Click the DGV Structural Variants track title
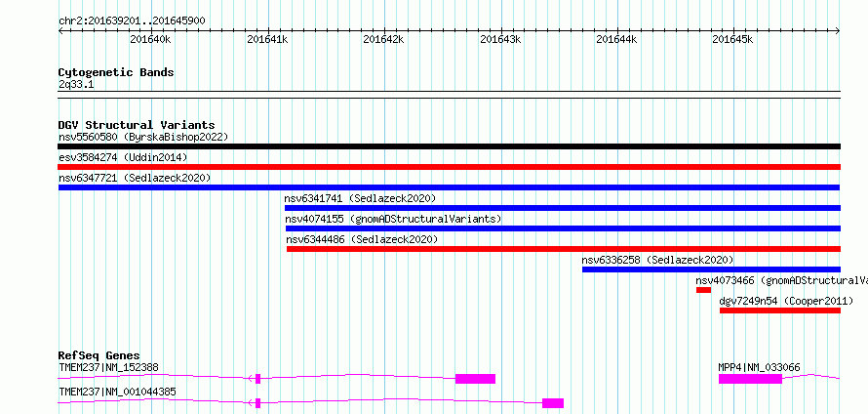This screenshot has height=414, width=868. click(137, 125)
